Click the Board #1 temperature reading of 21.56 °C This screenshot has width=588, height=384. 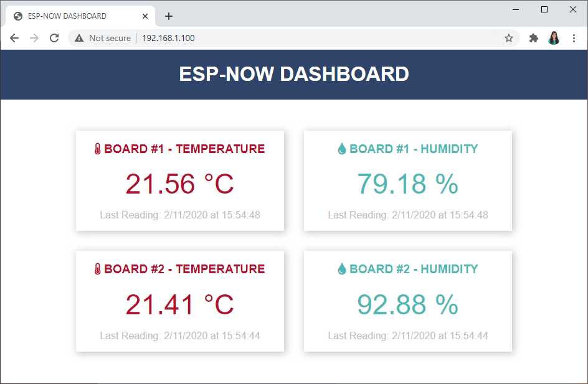[x=180, y=183]
